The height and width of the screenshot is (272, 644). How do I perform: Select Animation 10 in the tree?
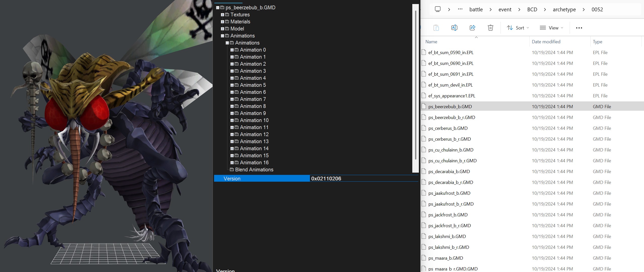254,120
